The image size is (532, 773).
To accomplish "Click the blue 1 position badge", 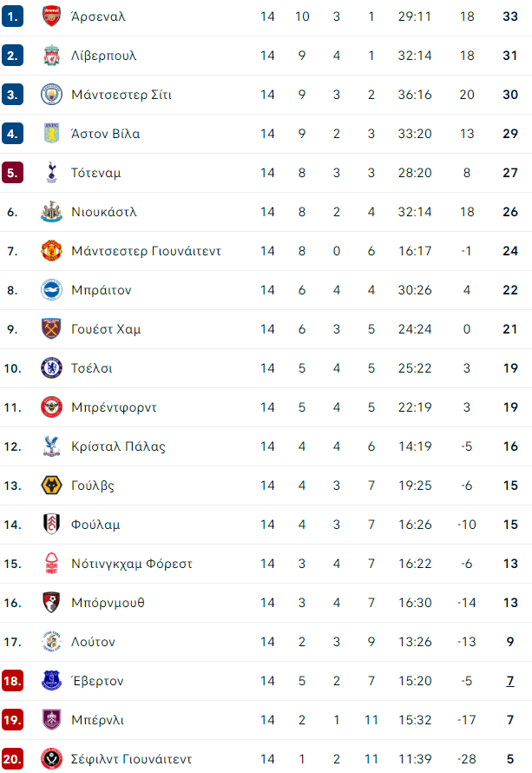I will pos(12,17).
